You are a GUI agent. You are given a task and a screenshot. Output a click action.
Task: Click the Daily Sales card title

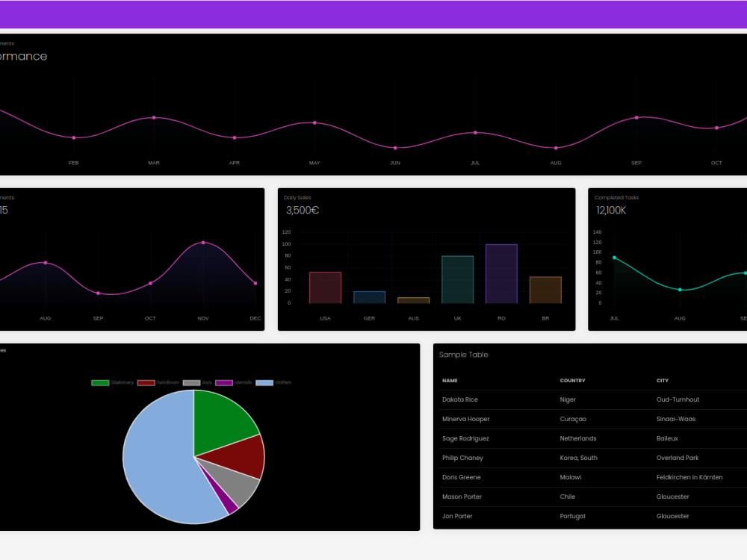click(x=298, y=198)
